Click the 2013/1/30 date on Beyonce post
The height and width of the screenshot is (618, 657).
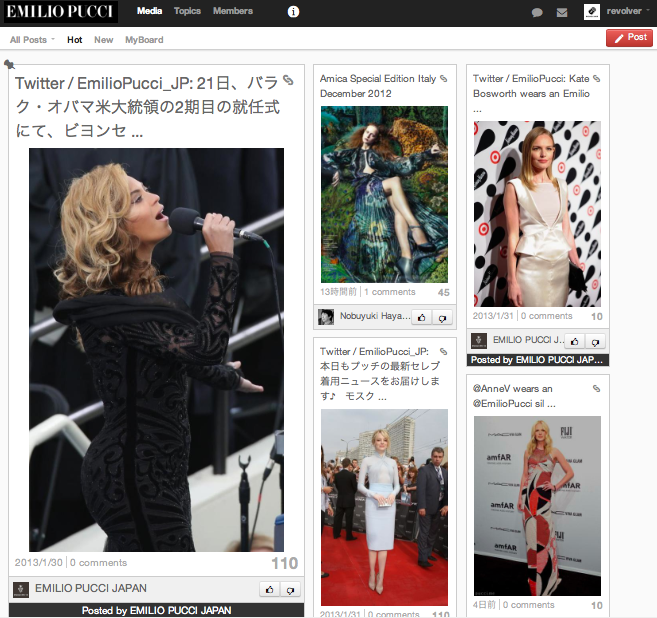click(39, 563)
